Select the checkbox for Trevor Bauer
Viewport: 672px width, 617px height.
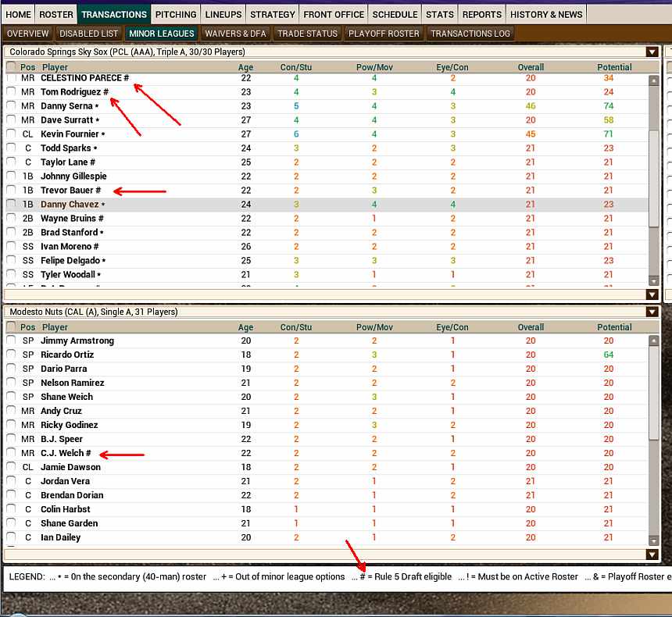[12, 191]
